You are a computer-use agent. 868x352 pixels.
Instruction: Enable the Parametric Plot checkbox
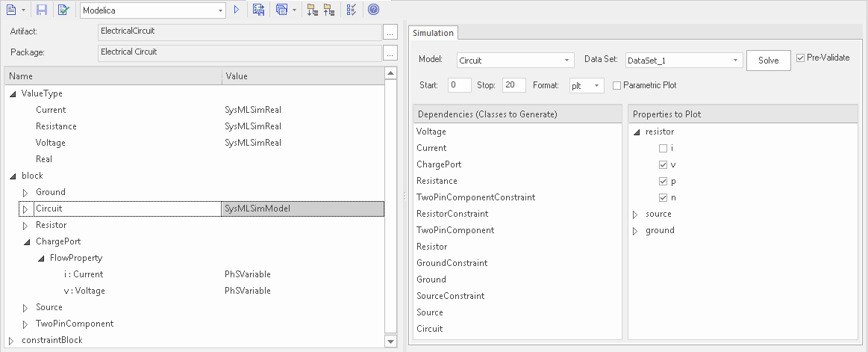pos(616,85)
